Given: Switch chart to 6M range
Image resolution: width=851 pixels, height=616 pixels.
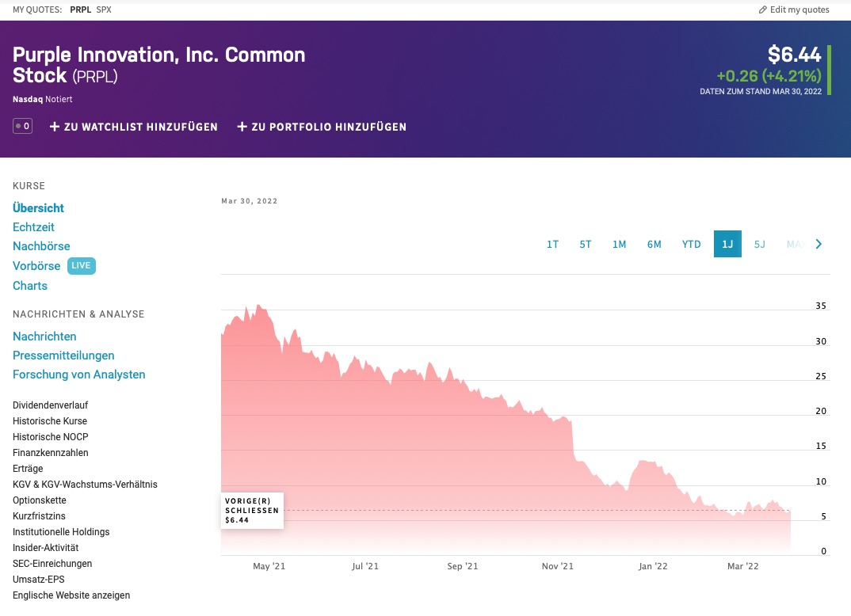Looking at the screenshot, I should pos(654,244).
